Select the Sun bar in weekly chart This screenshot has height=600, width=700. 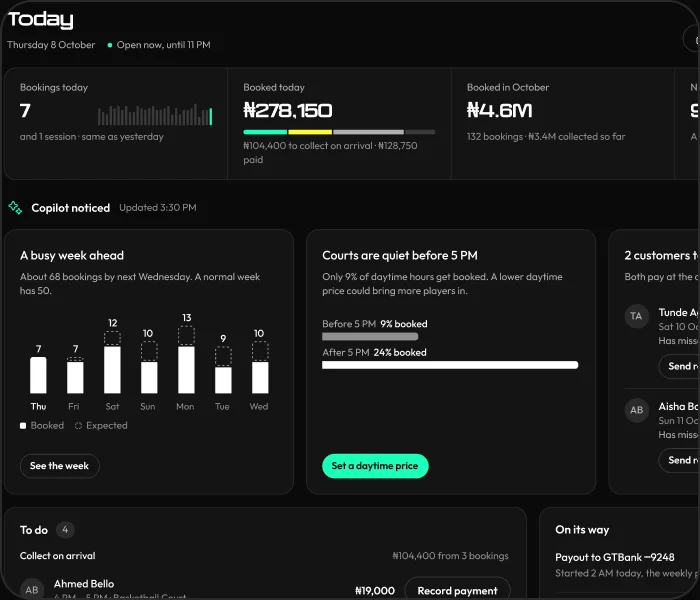click(x=149, y=367)
